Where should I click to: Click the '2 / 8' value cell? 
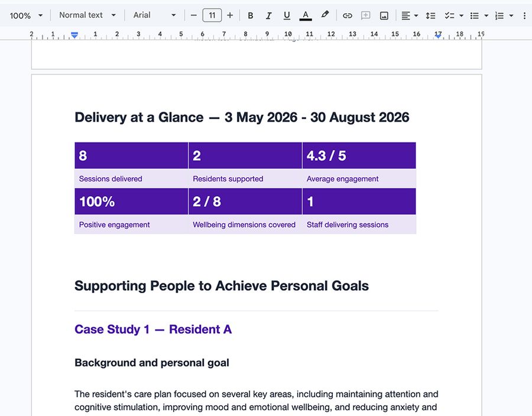tap(245, 201)
